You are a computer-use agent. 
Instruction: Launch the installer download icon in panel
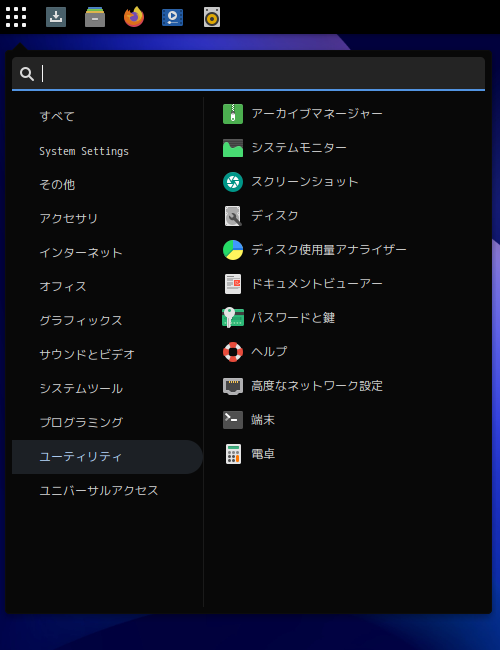point(56,17)
